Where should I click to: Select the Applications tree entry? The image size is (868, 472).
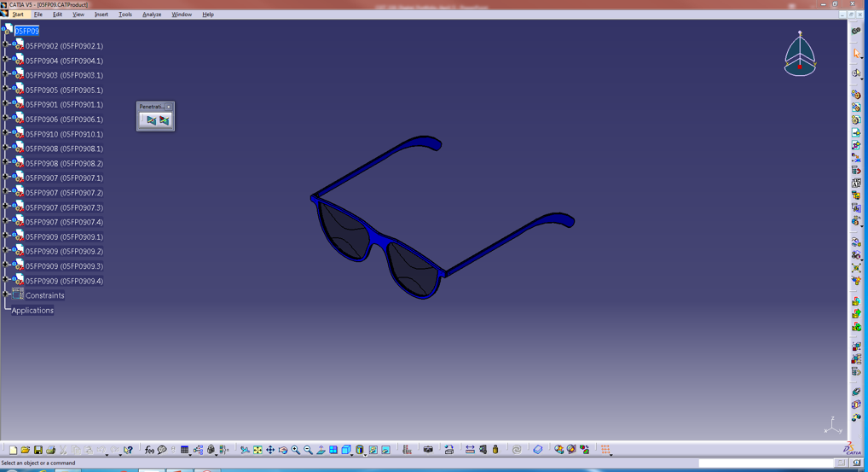[x=32, y=311]
